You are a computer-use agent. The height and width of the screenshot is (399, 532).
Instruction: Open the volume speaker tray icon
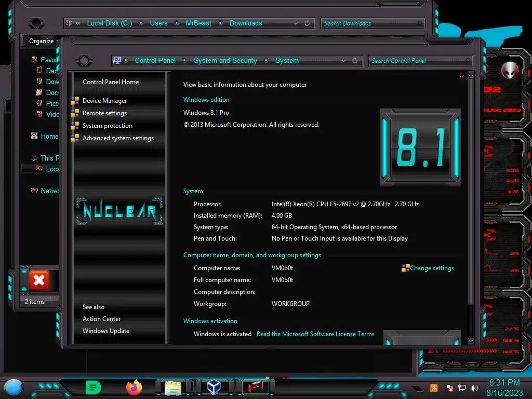pos(474,388)
